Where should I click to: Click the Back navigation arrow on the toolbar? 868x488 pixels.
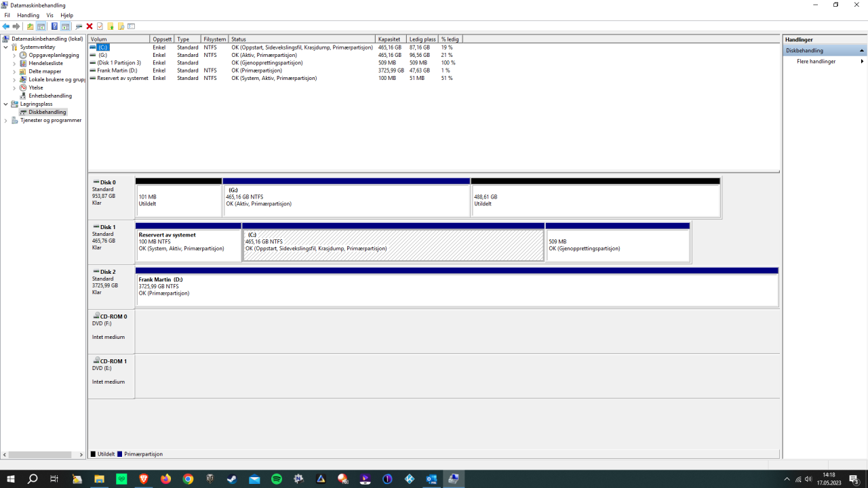coord(6,26)
